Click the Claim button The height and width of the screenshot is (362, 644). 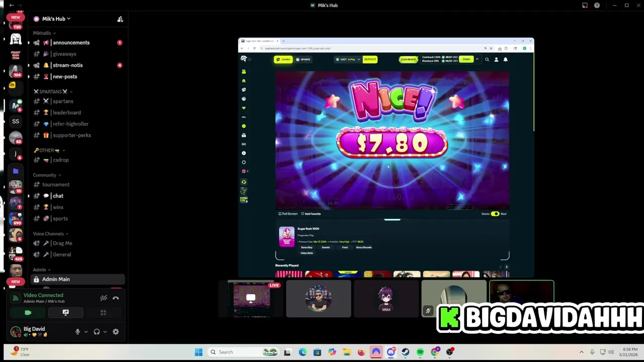466,59
